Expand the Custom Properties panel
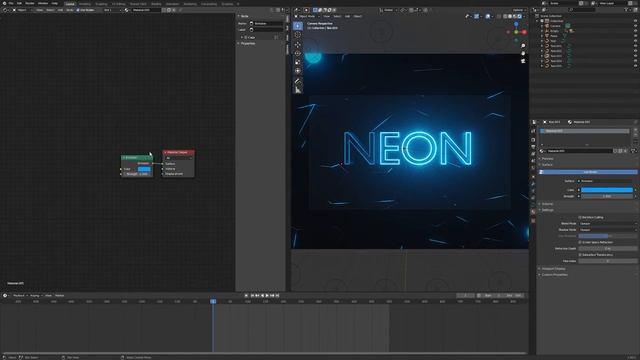The width and height of the screenshot is (640, 360). (x=554, y=275)
